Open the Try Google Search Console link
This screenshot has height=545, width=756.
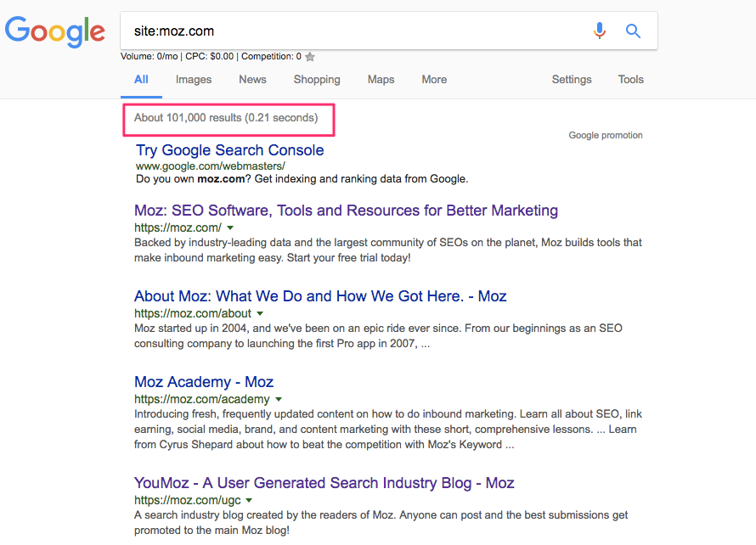pos(230,149)
